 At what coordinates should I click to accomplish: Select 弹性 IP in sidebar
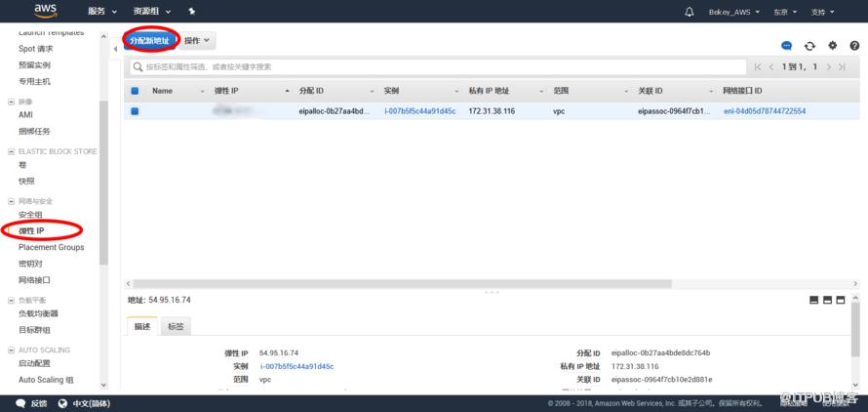31,230
